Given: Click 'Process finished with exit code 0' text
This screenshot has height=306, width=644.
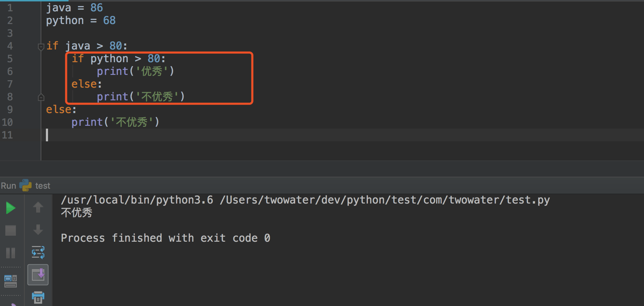Looking at the screenshot, I should pos(165,238).
